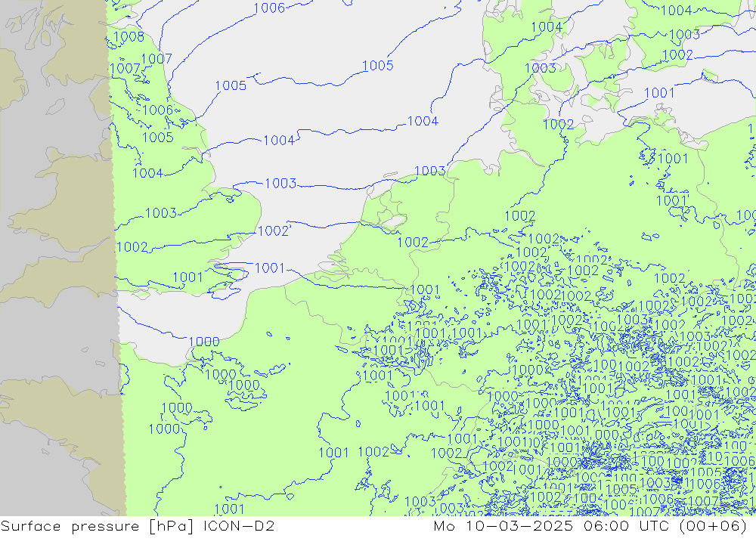Click the '1002'' label with a trailing apostrophe
The image size is (756, 554).
[274, 231]
